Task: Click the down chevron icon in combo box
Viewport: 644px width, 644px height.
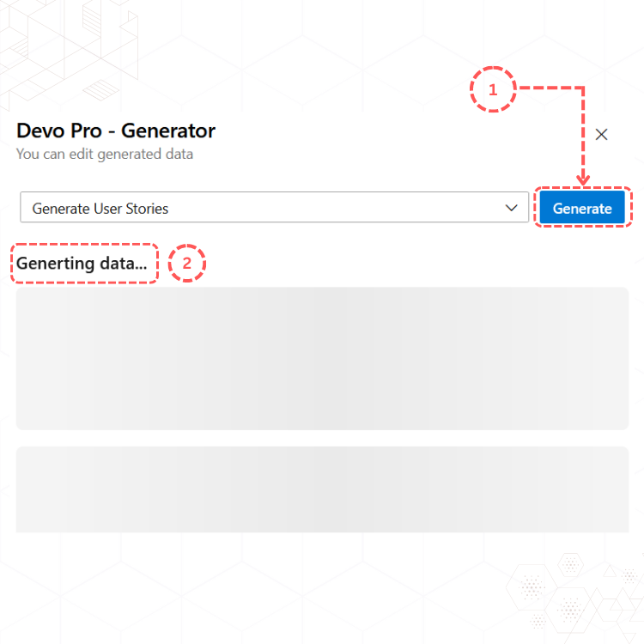Action: pyautogui.click(x=512, y=208)
